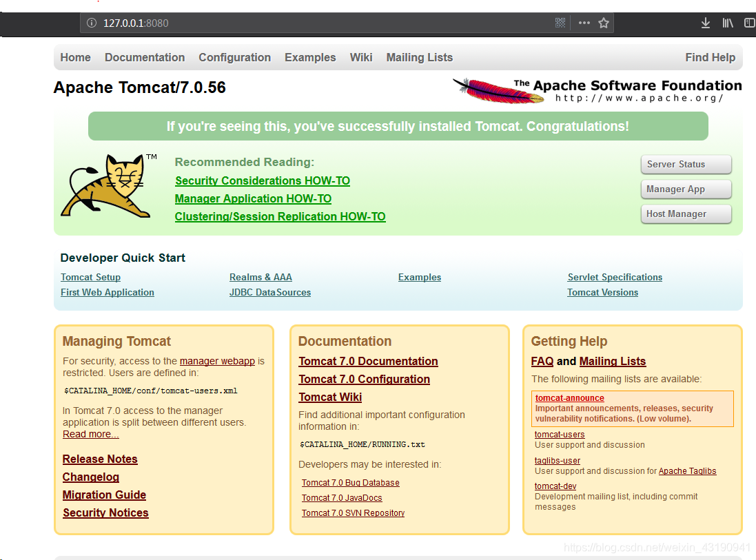Click the site information icon in address bar
The width and height of the screenshot is (756, 560).
(91, 23)
